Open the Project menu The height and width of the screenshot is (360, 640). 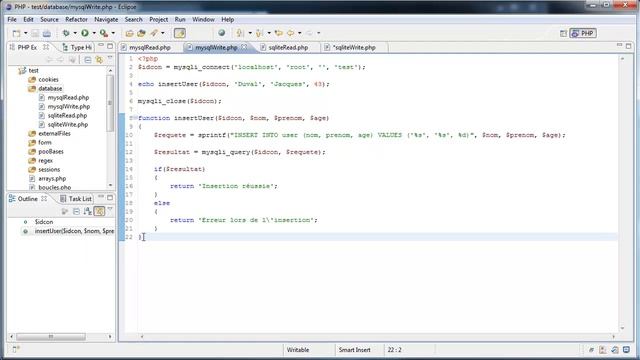tap(158, 20)
